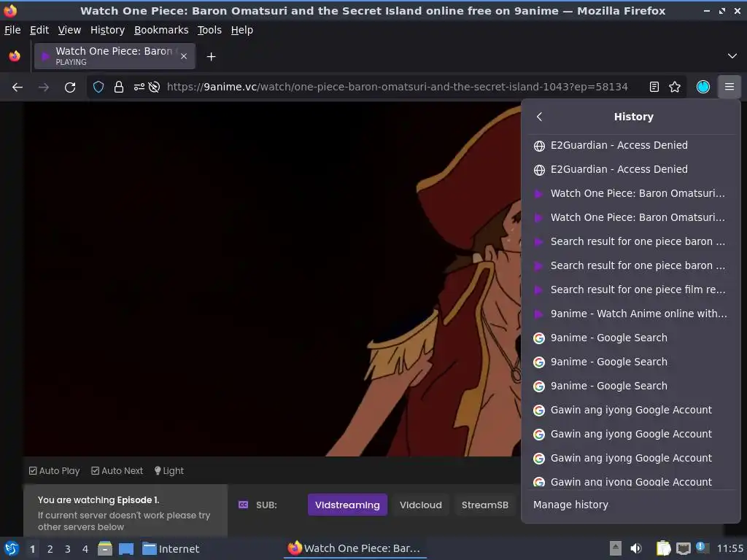Image resolution: width=747 pixels, height=560 pixels.
Task: Select the StreamSB server
Action: (x=484, y=505)
